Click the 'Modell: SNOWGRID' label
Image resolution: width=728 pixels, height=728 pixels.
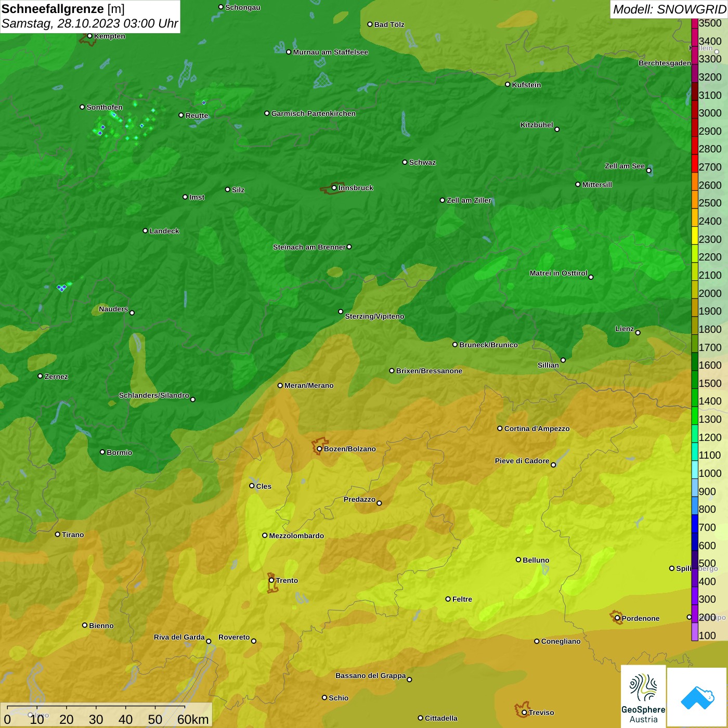click(x=669, y=9)
